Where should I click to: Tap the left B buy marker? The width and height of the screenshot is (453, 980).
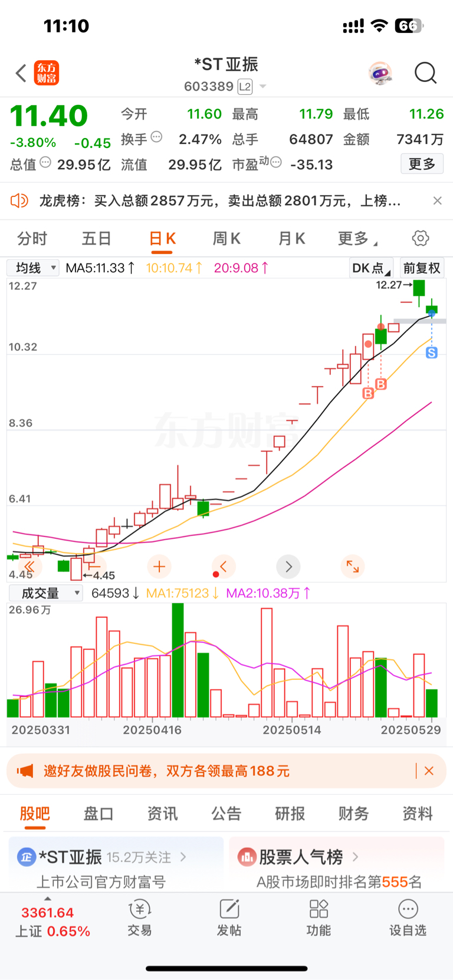368,393
